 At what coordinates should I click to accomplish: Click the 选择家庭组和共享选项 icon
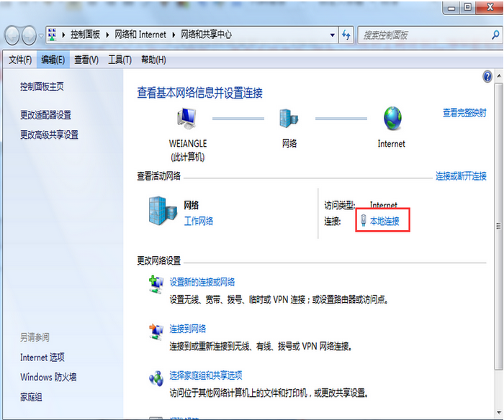coord(156,378)
